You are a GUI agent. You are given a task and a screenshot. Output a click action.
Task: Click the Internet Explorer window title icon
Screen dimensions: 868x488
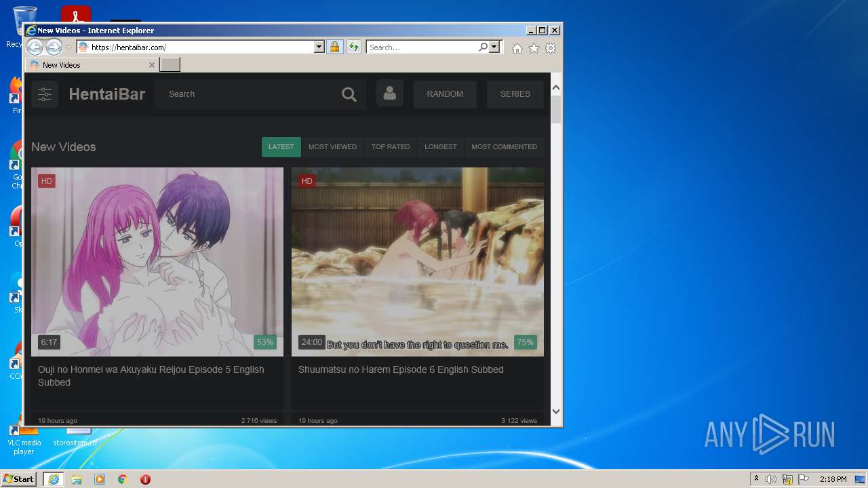point(31,30)
